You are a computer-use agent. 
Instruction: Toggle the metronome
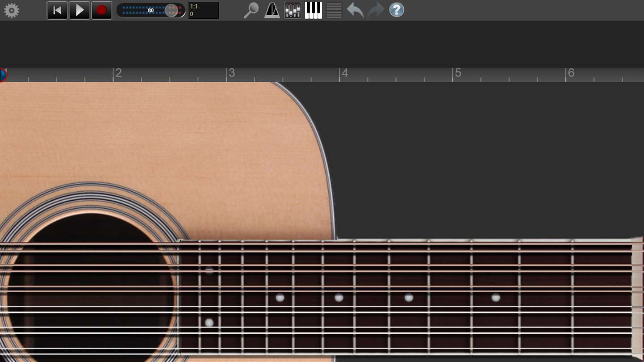272,10
